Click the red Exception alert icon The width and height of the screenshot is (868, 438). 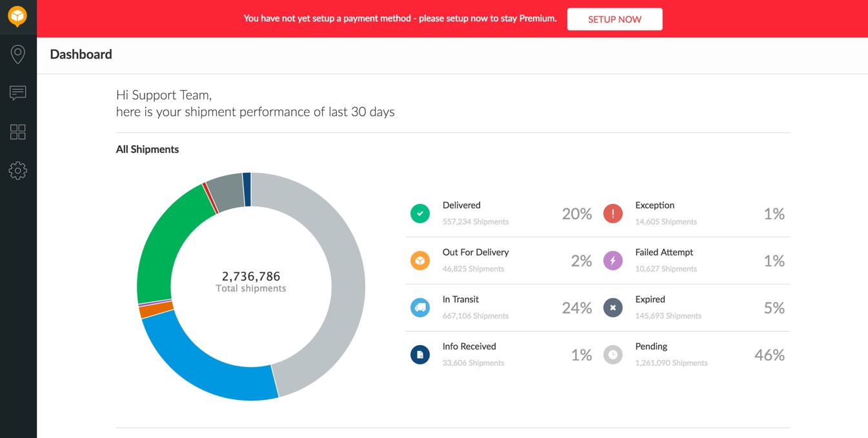612,214
